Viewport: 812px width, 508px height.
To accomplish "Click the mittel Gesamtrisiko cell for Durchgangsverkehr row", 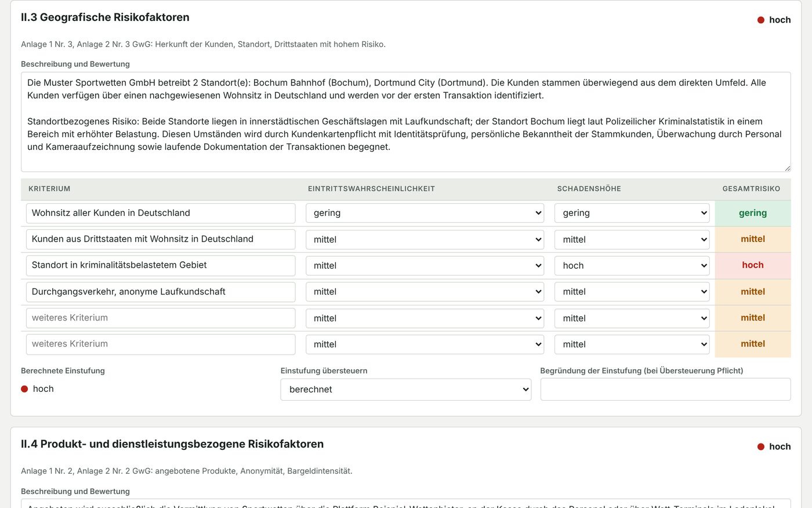I will click(x=753, y=291).
